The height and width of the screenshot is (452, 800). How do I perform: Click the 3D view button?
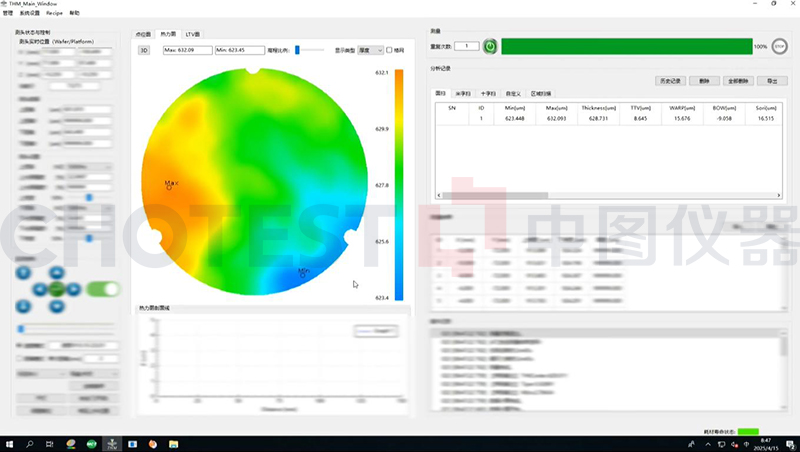point(144,50)
